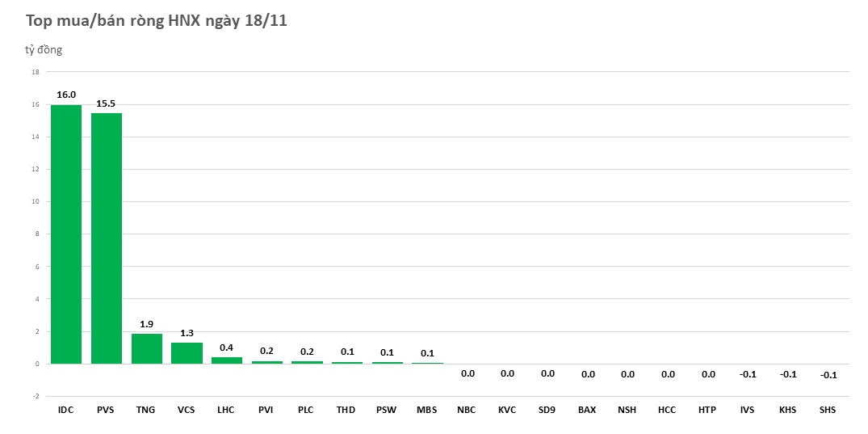Viewport: 868px width, 434px height.
Task: Click the MBS axis label
Action: coord(426,410)
